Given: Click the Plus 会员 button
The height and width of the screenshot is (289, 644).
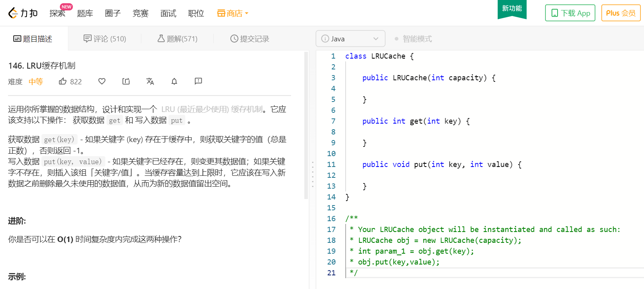Looking at the screenshot, I should (620, 13).
